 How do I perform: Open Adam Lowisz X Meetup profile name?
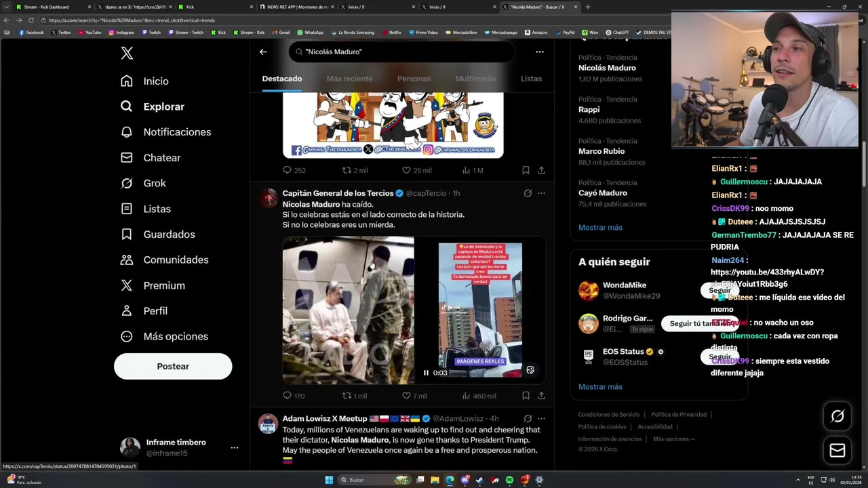point(325,419)
